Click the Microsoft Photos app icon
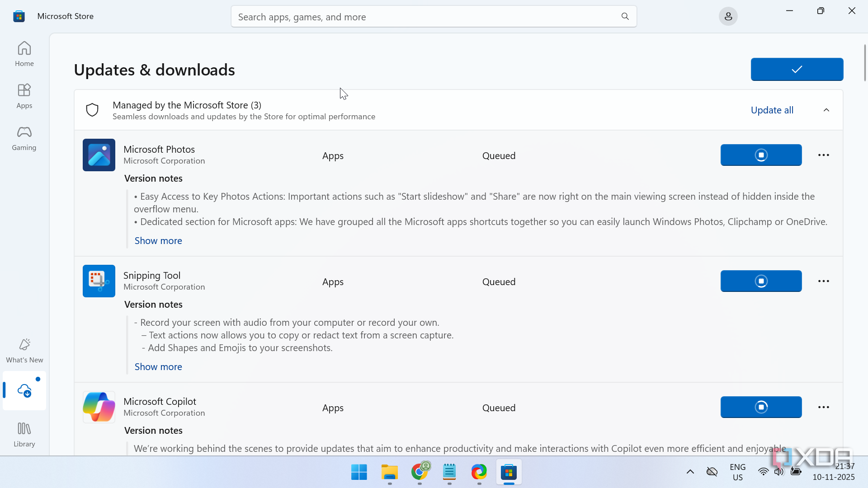868x488 pixels. pos(99,155)
